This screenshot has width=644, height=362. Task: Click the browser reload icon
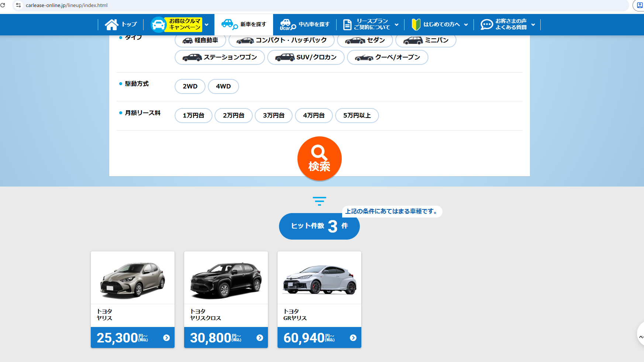(x=3, y=5)
